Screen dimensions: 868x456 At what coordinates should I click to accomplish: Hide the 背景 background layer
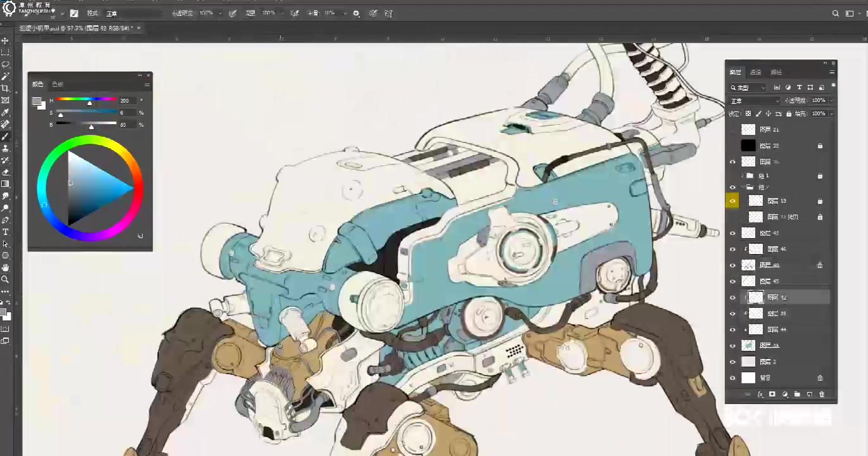pyautogui.click(x=733, y=378)
